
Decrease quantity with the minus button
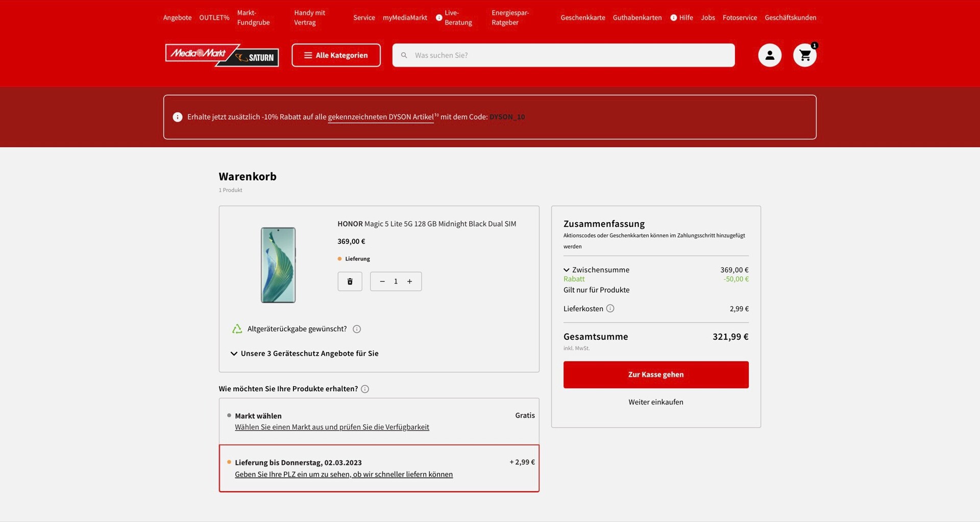382,281
